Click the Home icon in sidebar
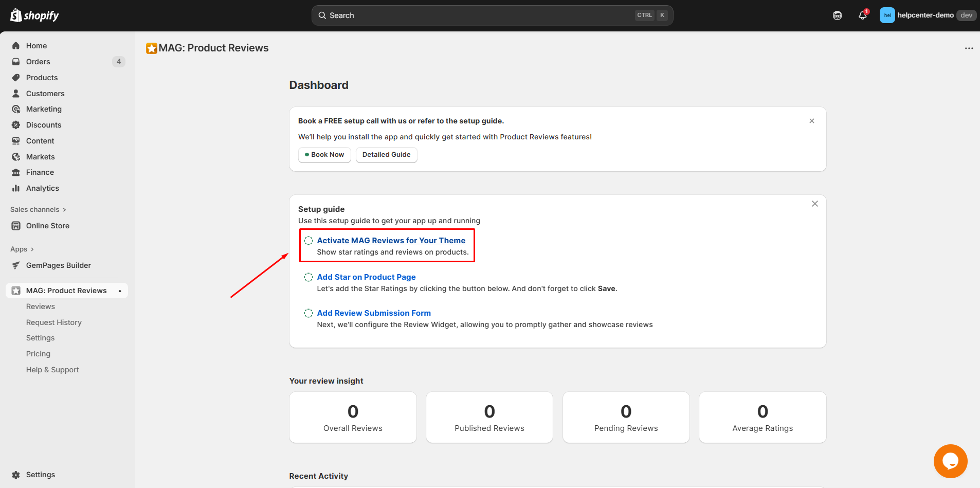The width and height of the screenshot is (980, 488). tap(16, 46)
